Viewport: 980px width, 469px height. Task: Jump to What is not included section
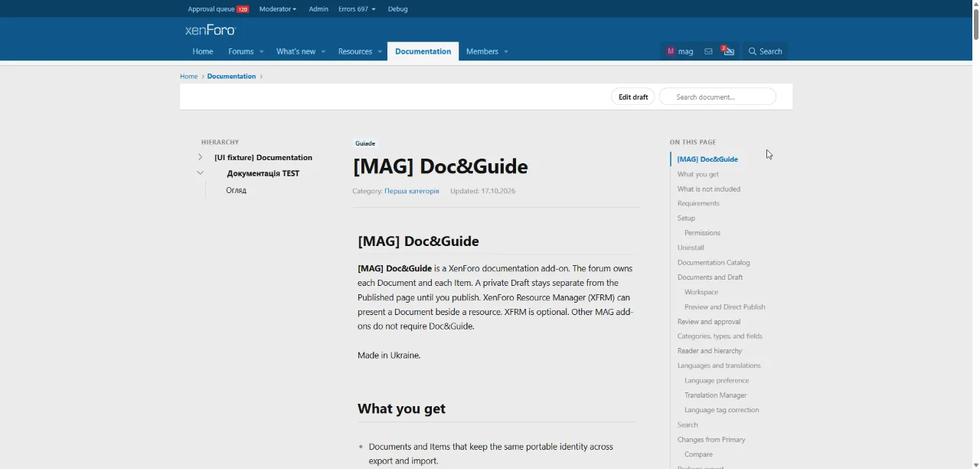(x=709, y=189)
